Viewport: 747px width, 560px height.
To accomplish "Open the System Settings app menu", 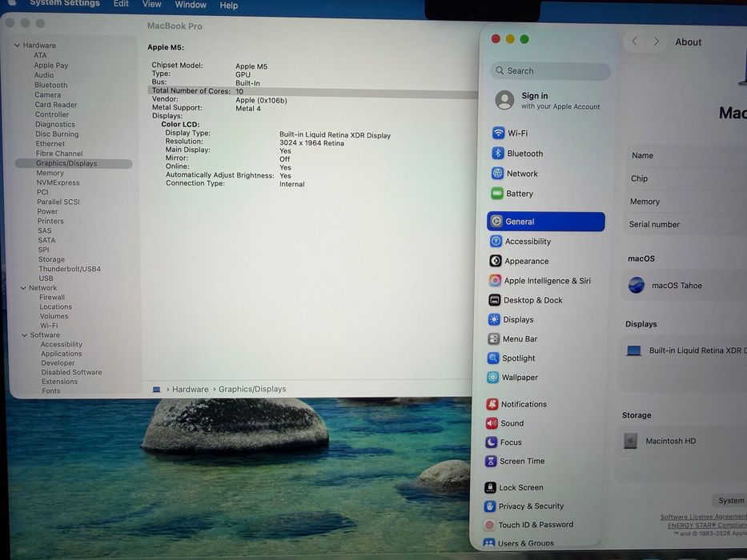I will [65, 3].
